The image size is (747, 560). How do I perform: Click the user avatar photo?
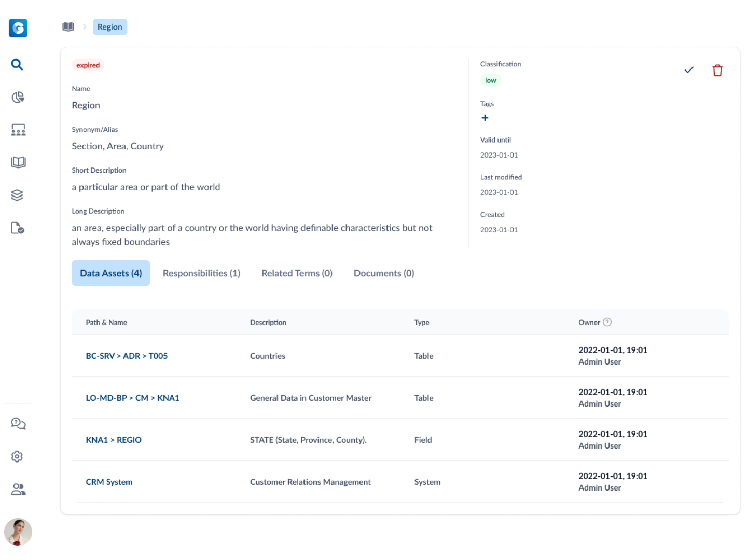[x=18, y=532]
